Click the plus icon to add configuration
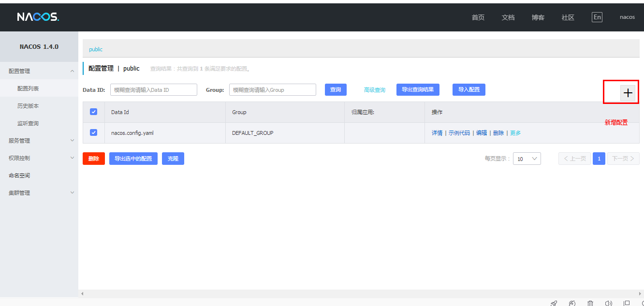The image size is (644, 306). coord(628,93)
